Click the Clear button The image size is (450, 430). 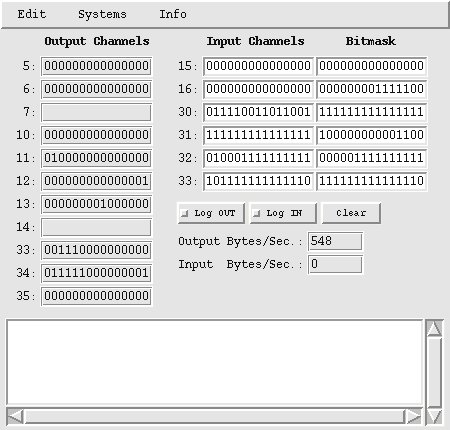pos(351,213)
